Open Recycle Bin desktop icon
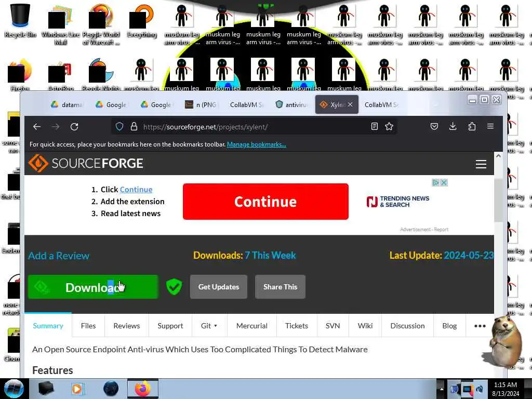This screenshot has width=532, height=399. 20,20
